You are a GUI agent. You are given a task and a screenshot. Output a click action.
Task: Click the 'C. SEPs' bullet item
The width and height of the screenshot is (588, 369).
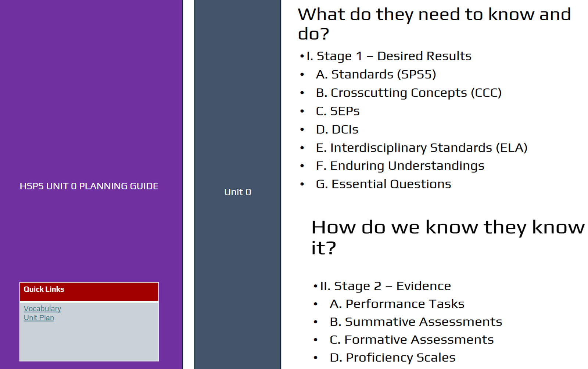337,111
